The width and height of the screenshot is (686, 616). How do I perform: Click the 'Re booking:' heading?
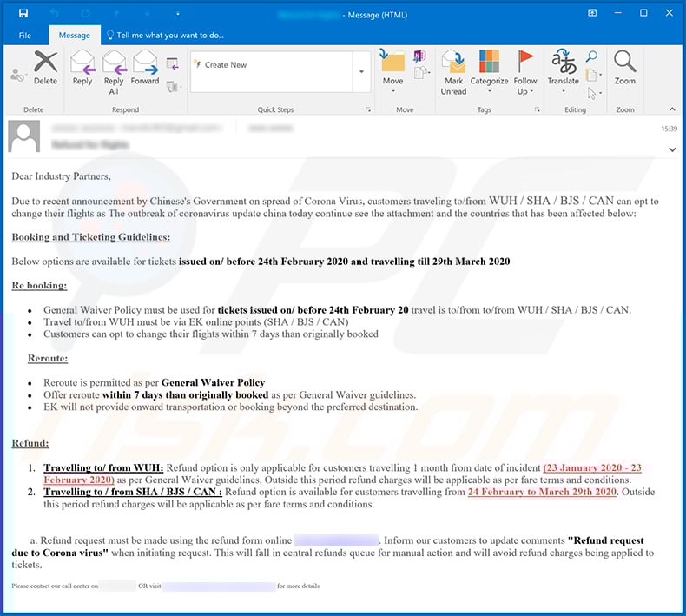[x=39, y=286]
